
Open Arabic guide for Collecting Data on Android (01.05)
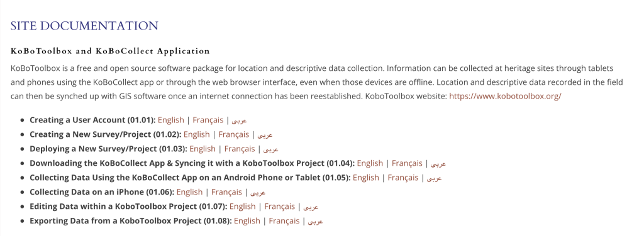[434, 178]
